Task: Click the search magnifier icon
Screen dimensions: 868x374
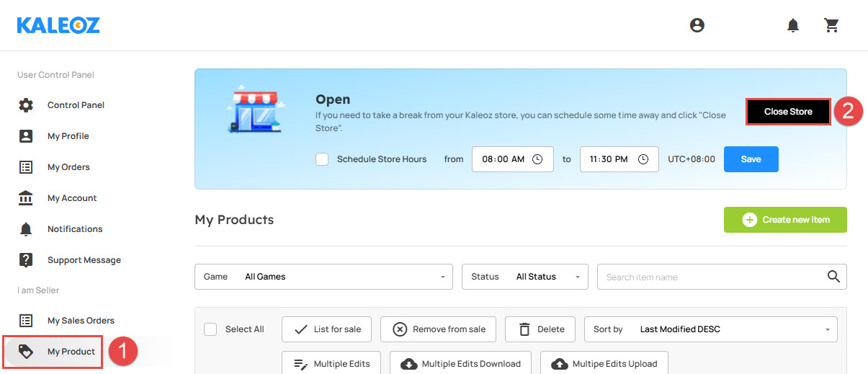Action: tap(834, 277)
